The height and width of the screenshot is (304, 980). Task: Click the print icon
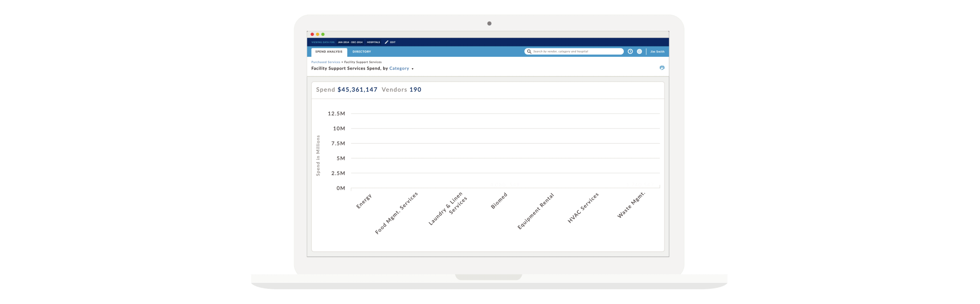tap(662, 68)
